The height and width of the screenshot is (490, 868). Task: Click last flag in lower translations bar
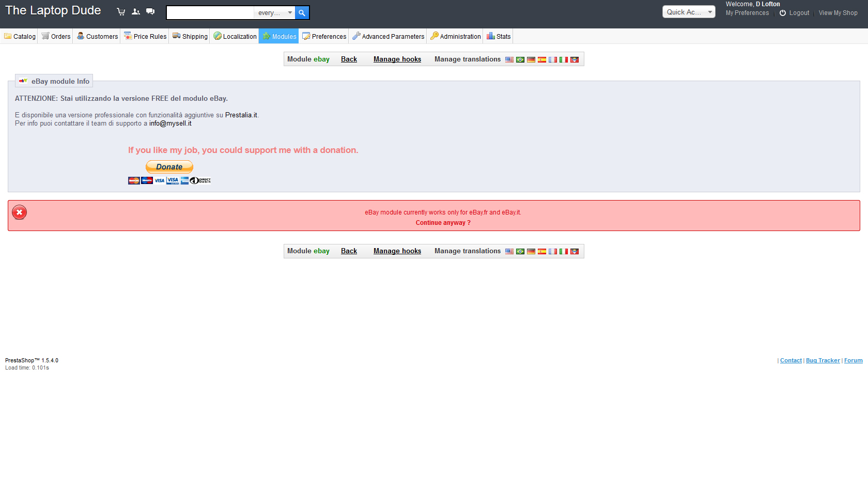(575, 252)
